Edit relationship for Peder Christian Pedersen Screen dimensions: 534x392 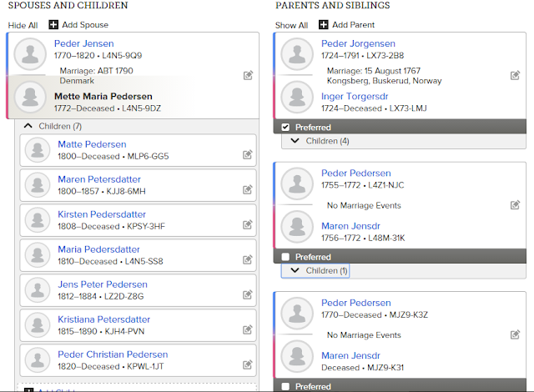[248, 364]
